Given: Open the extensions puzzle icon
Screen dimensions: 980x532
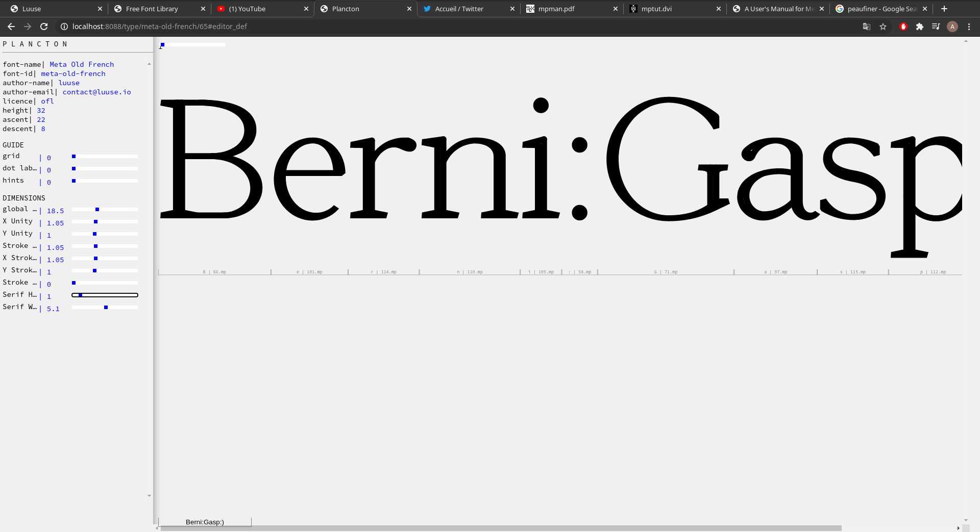Looking at the screenshot, I should coord(919,27).
